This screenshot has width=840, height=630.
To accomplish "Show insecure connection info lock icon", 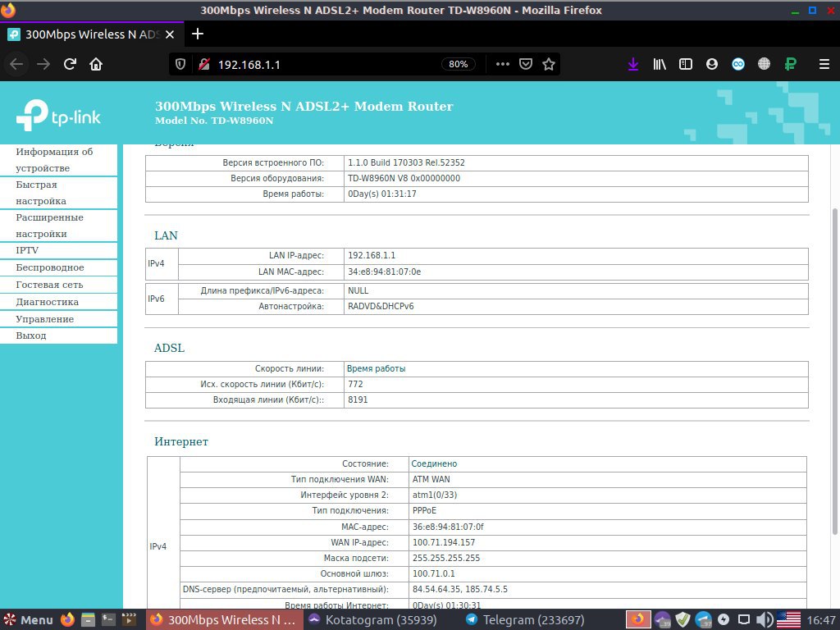I will coord(203,64).
